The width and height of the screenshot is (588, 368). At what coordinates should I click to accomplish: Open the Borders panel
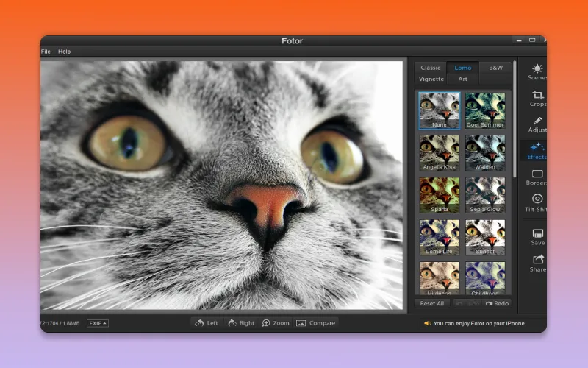[537, 177]
